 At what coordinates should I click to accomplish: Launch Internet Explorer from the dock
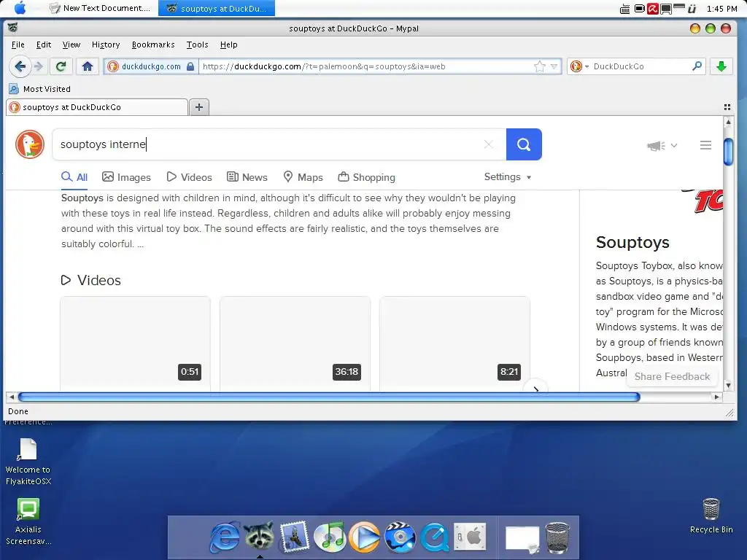pyautogui.click(x=225, y=537)
